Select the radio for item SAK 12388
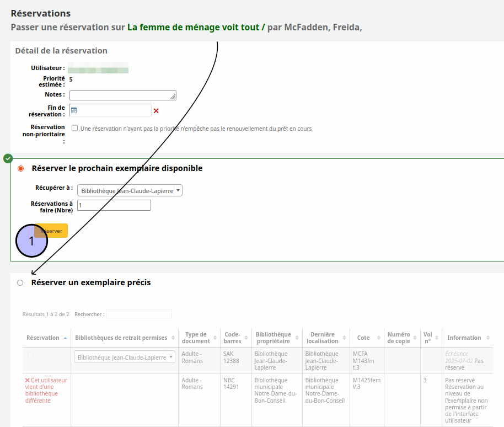The width and height of the screenshot is (504, 427). (x=30, y=355)
